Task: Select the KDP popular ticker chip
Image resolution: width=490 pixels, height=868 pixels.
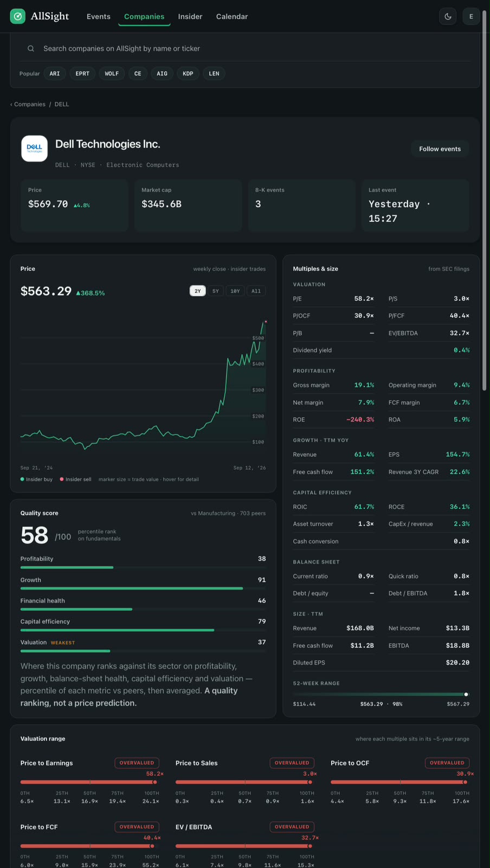Action: pos(188,73)
